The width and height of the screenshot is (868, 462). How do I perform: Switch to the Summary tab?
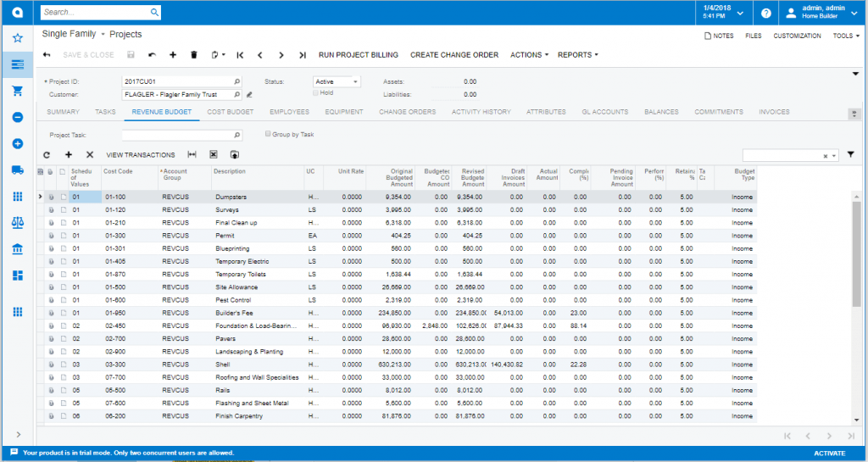coord(63,112)
